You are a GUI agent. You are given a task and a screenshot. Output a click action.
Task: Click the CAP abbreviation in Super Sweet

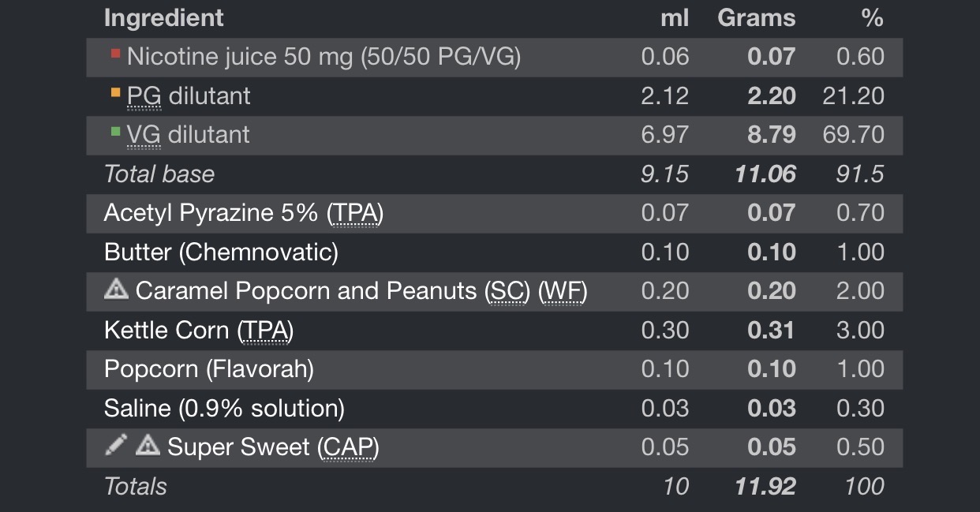[348, 447]
